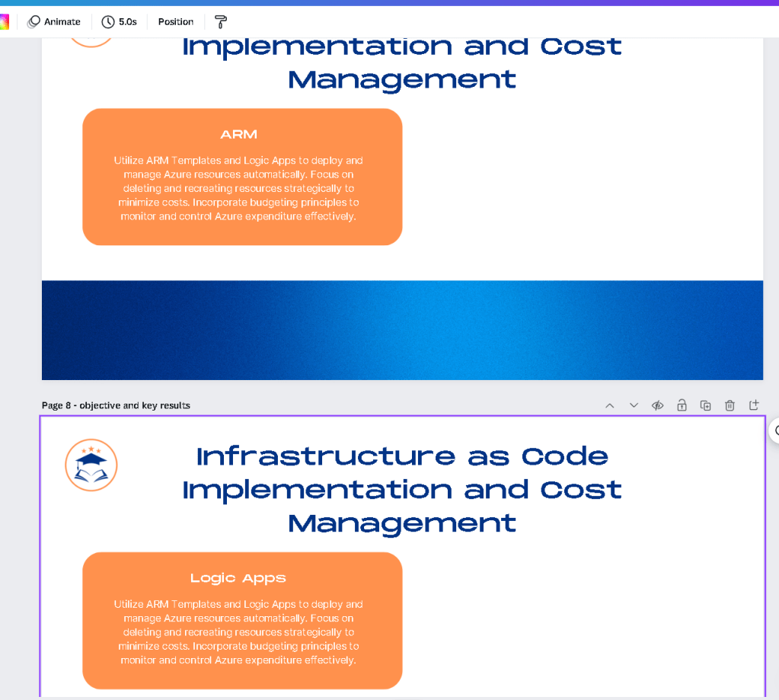The width and height of the screenshot is (779, 700).
Task: Lock page 8 with the padlock icon
Action: 682,405
